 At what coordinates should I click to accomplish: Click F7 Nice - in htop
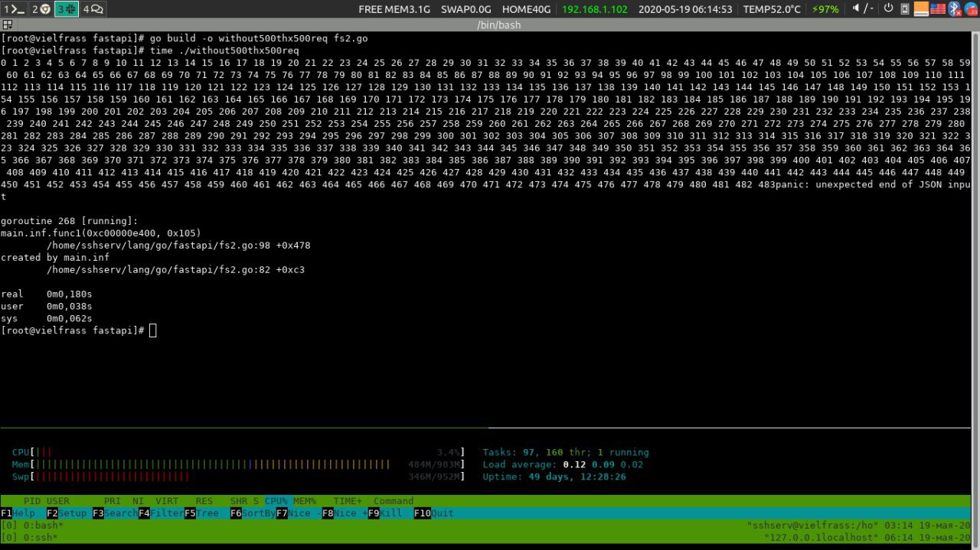(x=299, y=513)
